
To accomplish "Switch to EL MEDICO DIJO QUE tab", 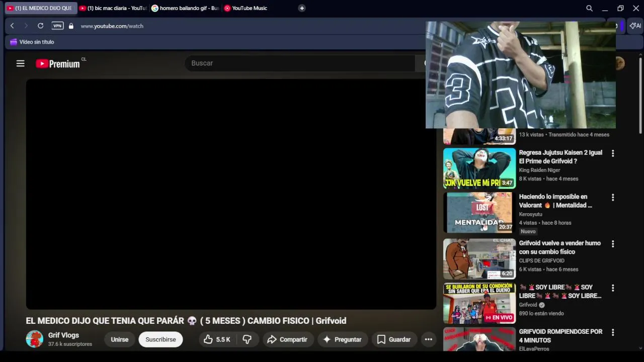I will point(40,8).
